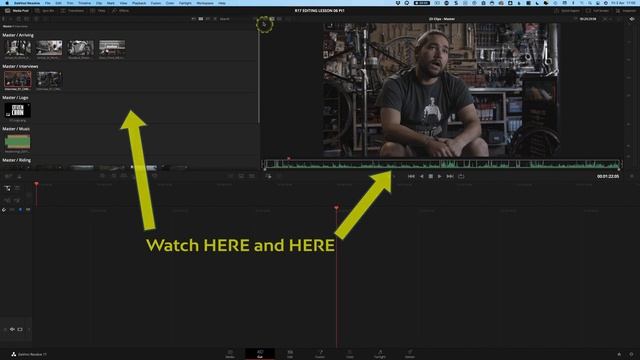The height and width of the screenshot is (360, 640).
Task: Click the Quick Export button
Action: point(567,11)
